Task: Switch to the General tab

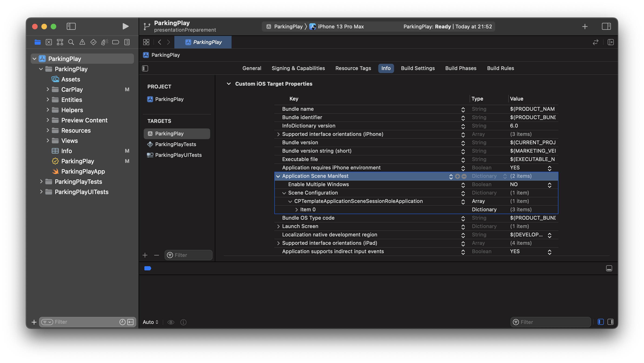Action: click(252, 68)
